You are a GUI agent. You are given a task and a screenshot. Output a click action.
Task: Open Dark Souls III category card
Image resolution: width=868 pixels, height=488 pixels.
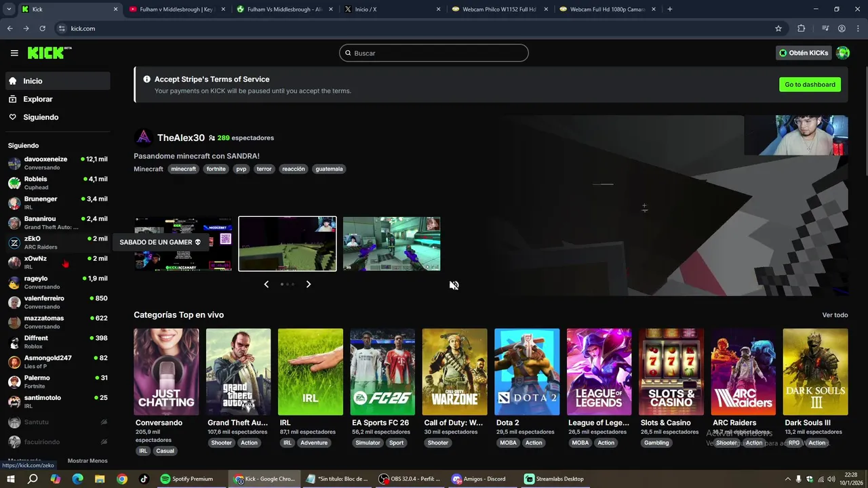click(815, 372)
